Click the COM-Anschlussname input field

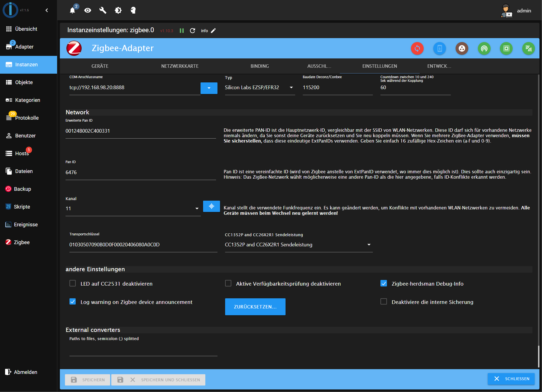(135, 87)
